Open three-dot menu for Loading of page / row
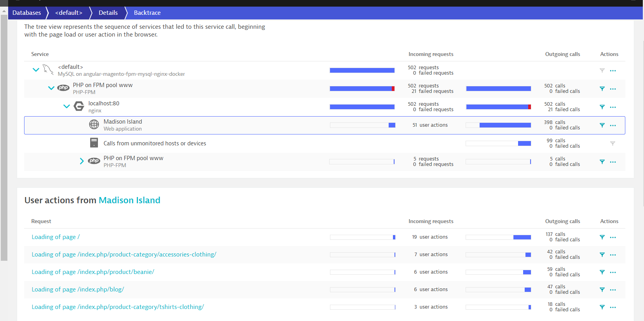 pos(613,237)
